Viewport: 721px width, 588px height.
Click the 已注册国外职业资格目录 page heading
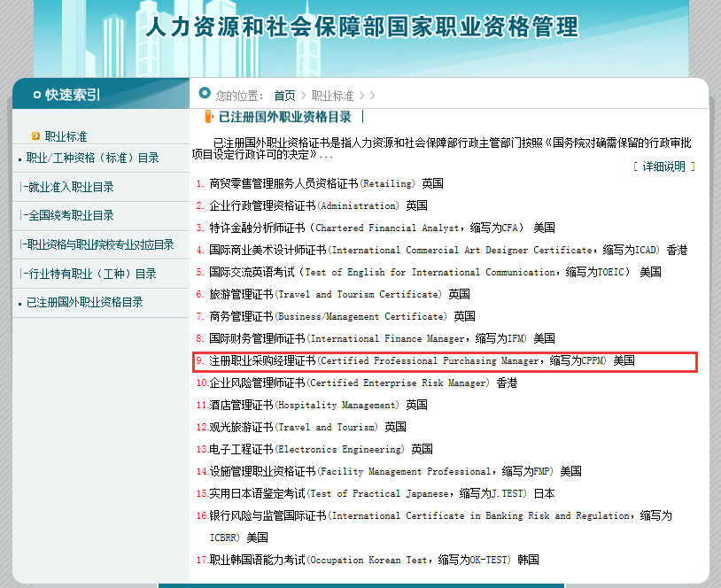pyautogui.click(x=284, y=117)
